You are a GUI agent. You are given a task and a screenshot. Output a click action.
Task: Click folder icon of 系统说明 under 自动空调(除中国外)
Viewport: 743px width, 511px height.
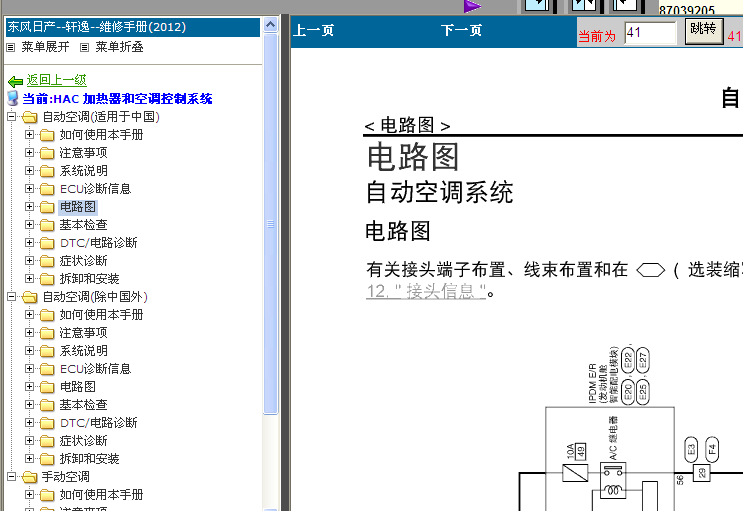point(47,351)
